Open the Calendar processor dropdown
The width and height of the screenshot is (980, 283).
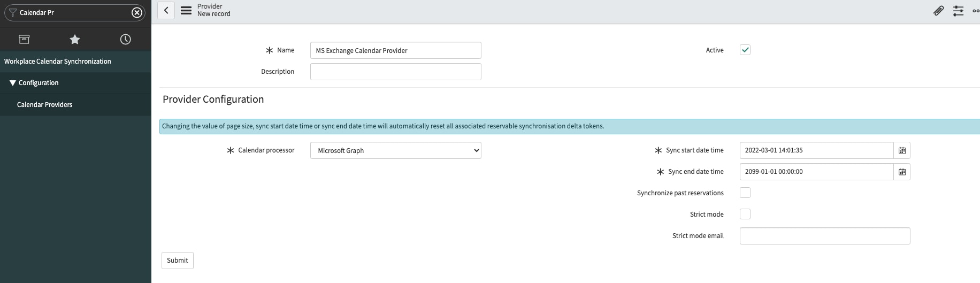(396, 150)
